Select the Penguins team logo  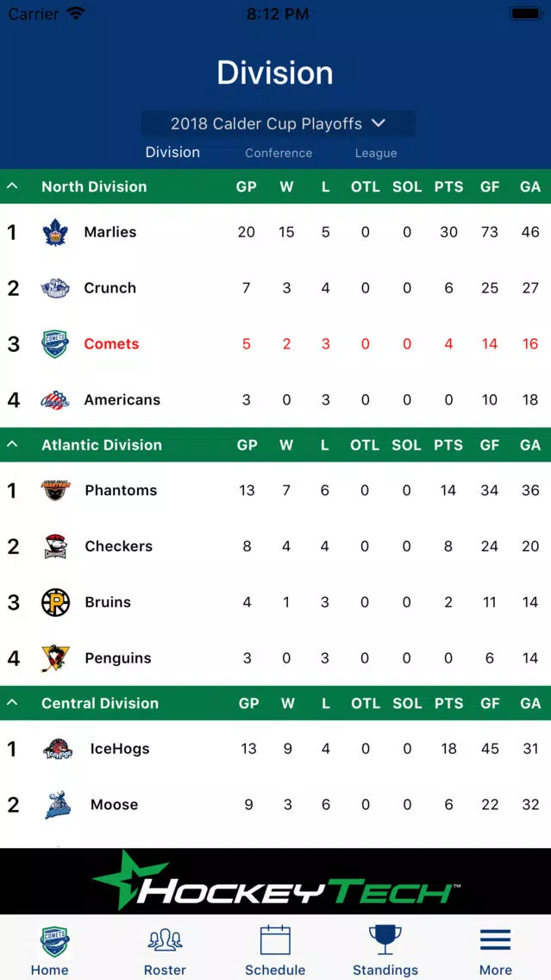[55, 659]
